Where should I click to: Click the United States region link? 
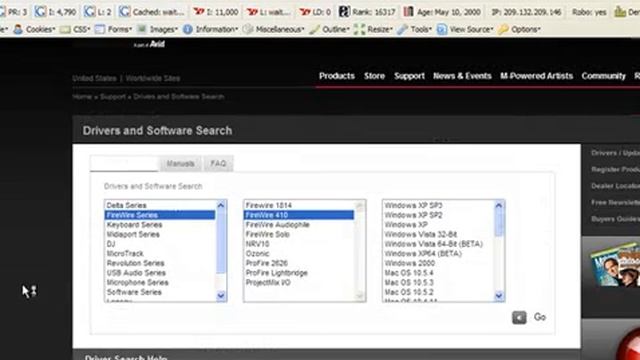tap(94, 78)
